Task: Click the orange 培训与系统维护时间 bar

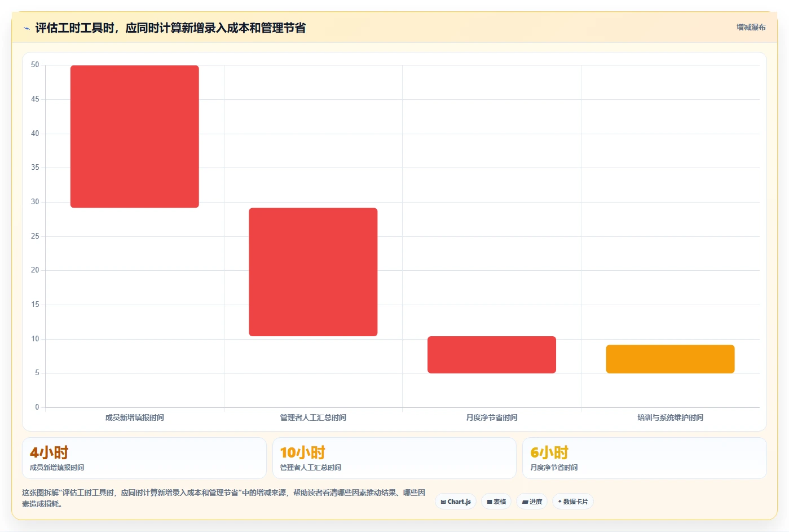Action: [x=670, y=359]
